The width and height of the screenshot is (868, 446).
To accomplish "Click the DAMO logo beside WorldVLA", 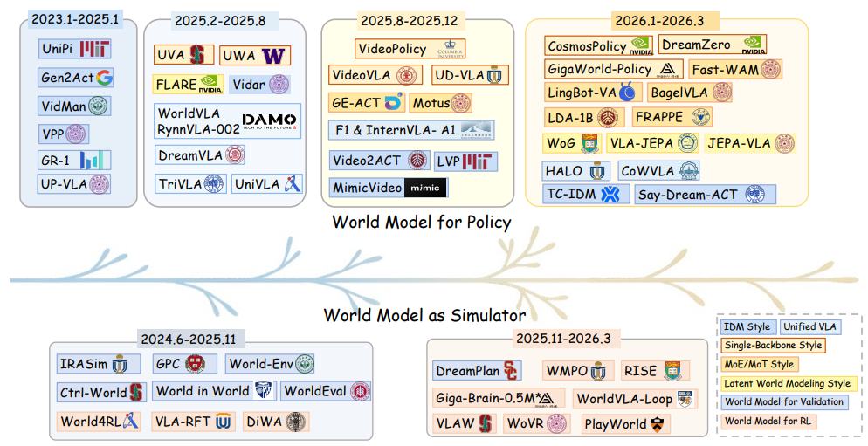I will coord(269,121).
